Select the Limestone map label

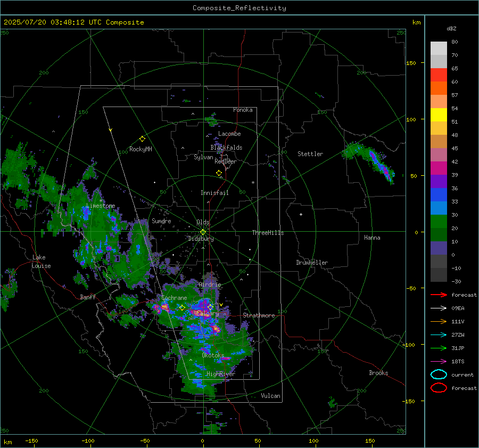point(101,206)
